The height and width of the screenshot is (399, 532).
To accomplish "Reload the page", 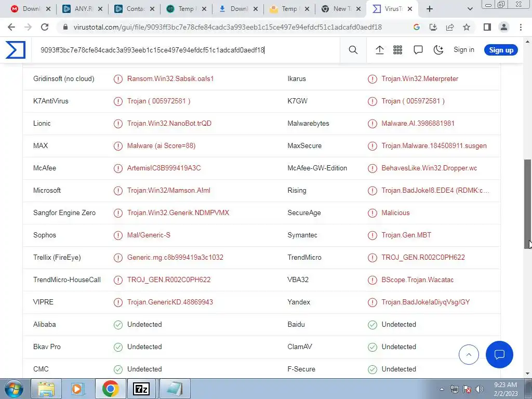I will click(45, 27).
